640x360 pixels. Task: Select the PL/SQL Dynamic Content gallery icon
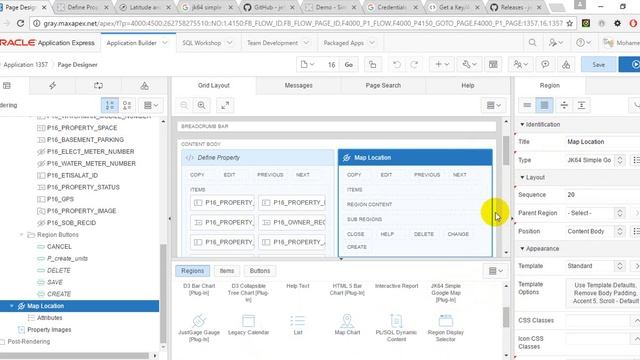pyautogui.click(x=396, y=321)
